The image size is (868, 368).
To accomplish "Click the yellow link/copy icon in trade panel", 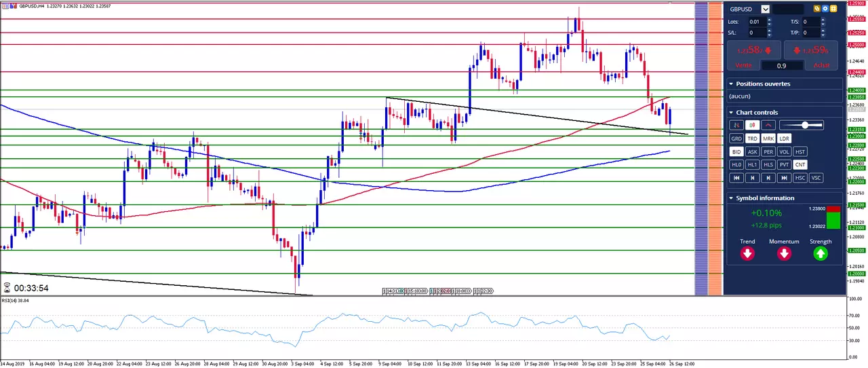I will coord(817,9).
